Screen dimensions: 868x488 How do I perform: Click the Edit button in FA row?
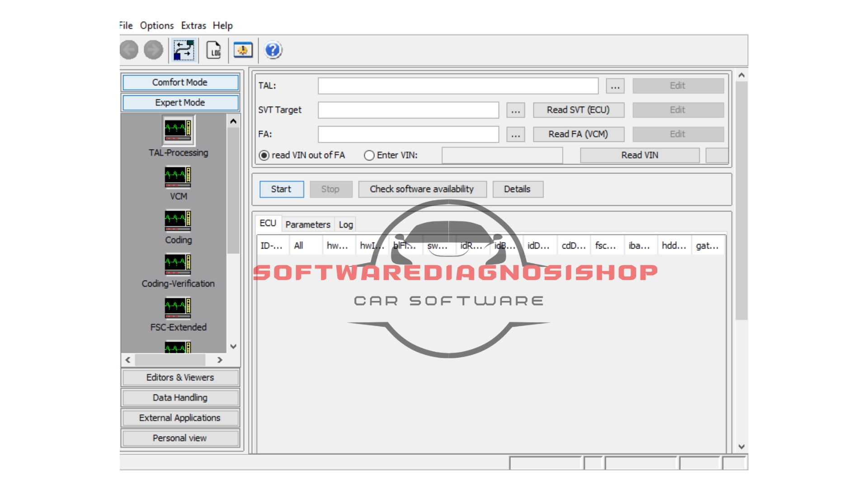pyautogui.click(x=678, y=134)
